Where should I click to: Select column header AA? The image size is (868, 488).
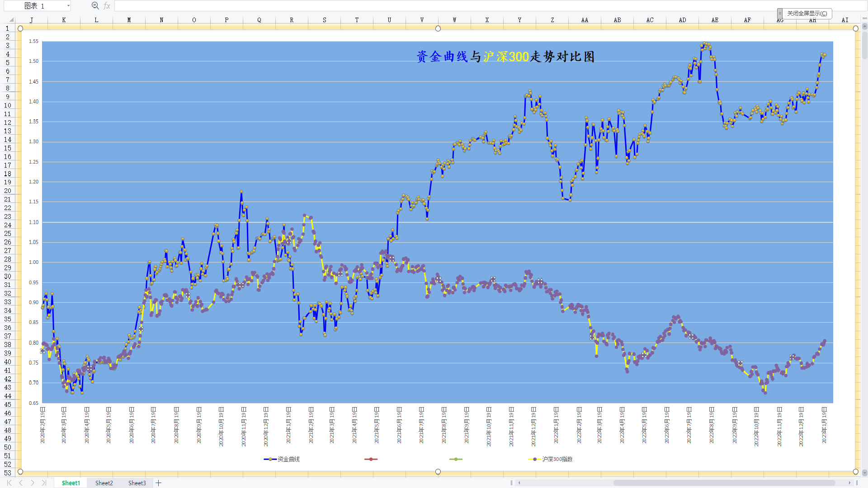coord(585,20)
